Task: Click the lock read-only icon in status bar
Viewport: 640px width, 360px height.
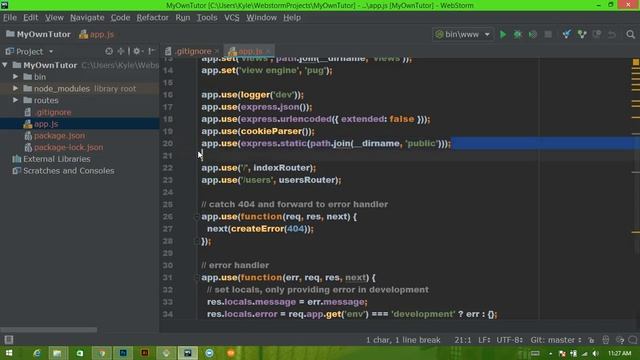Action: pos(591,340)
